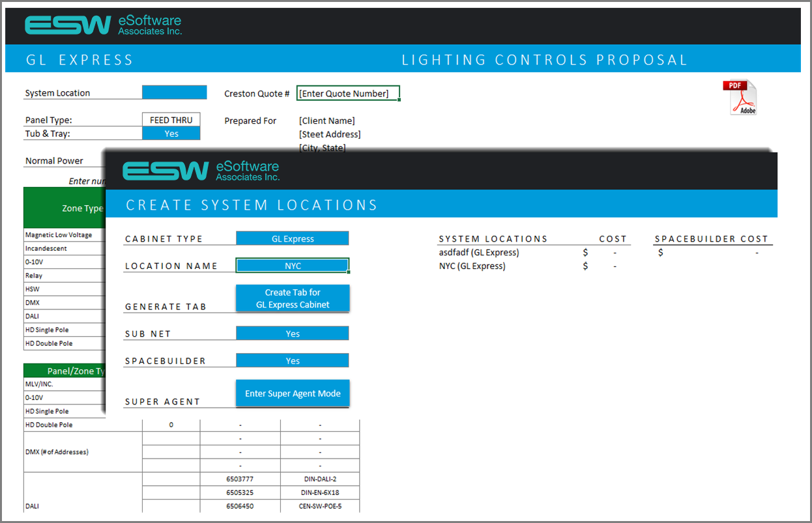Click the [Steet Address] placeholder text
Viewport: 812px width, 523px height.
coord(330,134)
